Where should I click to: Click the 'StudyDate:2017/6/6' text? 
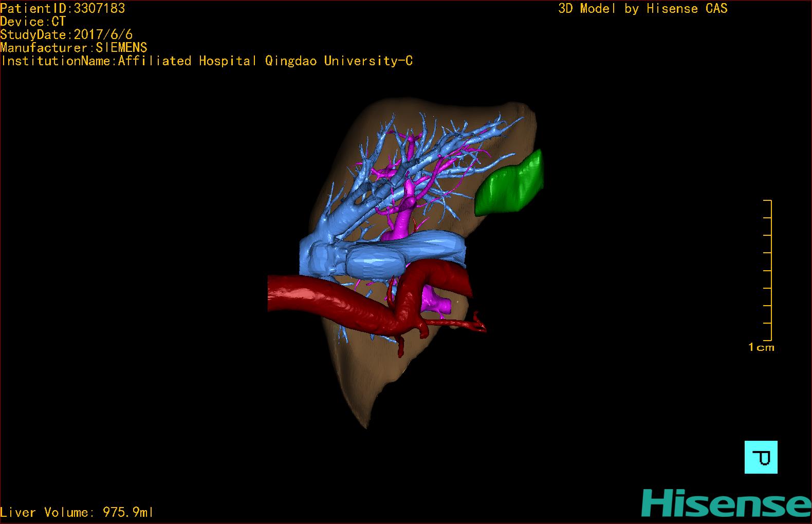(66, 34)
